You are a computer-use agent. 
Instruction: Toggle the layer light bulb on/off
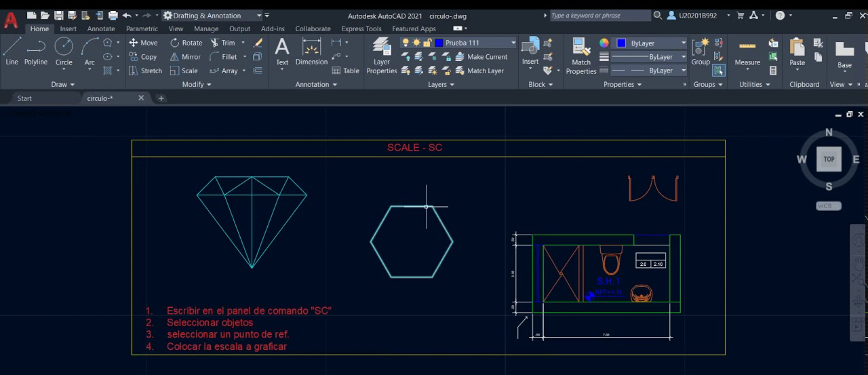(x=406, y=42)
